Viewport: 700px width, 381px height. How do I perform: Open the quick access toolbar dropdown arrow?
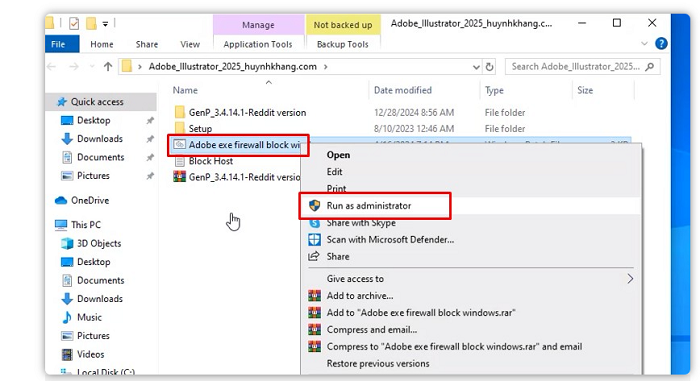pos(105,24)
